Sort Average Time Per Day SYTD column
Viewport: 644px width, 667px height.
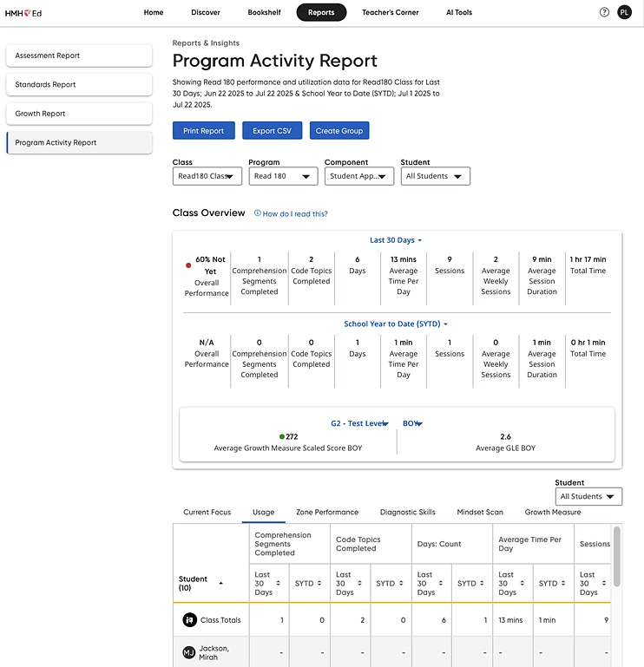click(x=563, y=583)
